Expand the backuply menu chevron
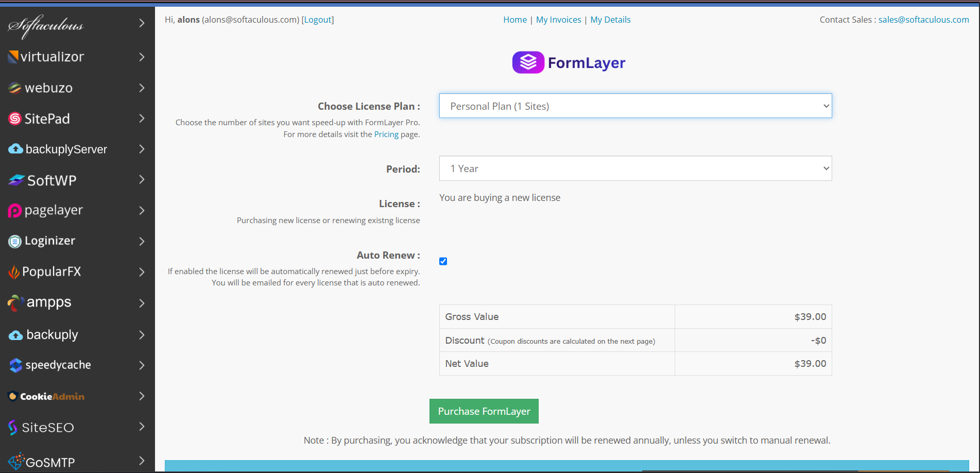 142,334
